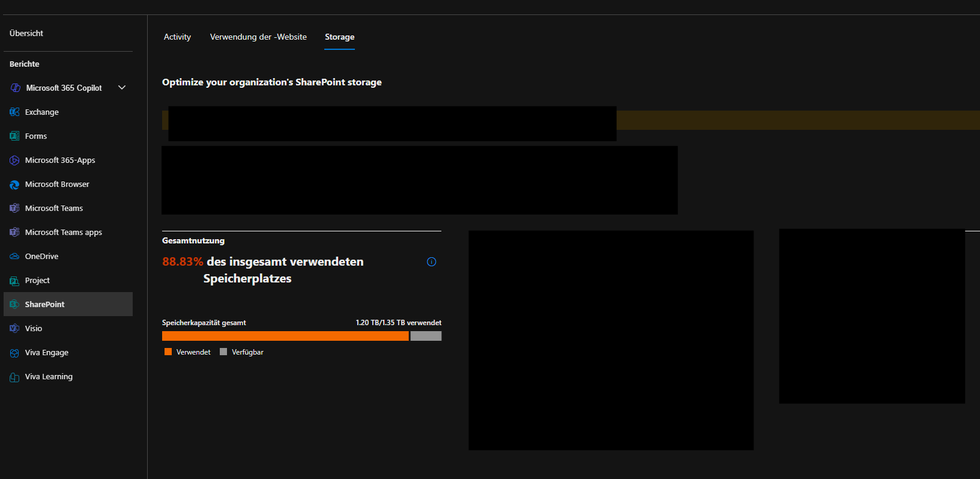The image size is (980, 479).
Task: Toggle the Verwendet legend entry
Action: 188,352
